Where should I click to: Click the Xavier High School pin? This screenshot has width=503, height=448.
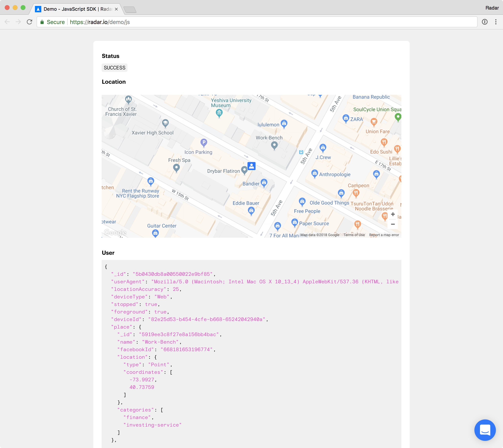tap(165, 123)
